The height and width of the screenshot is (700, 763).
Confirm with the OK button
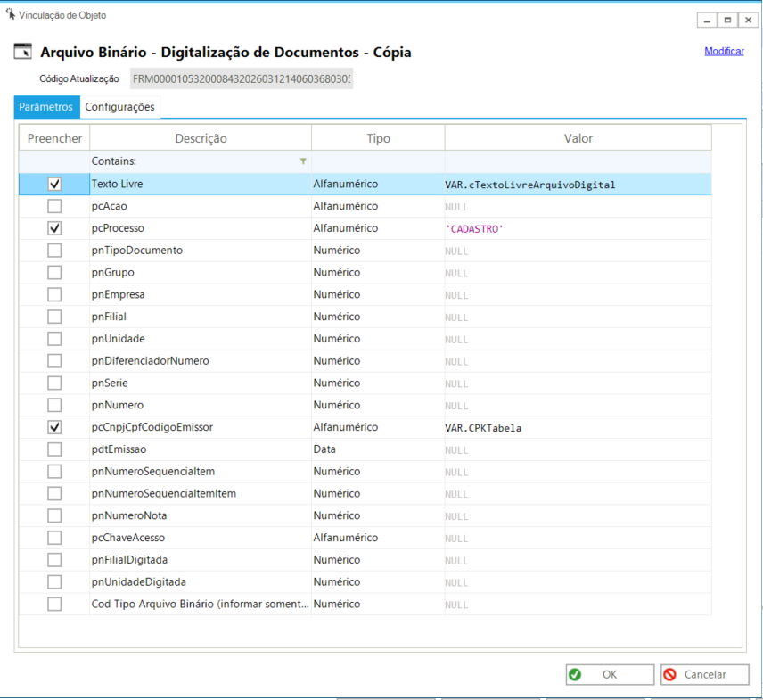(609, 675)
